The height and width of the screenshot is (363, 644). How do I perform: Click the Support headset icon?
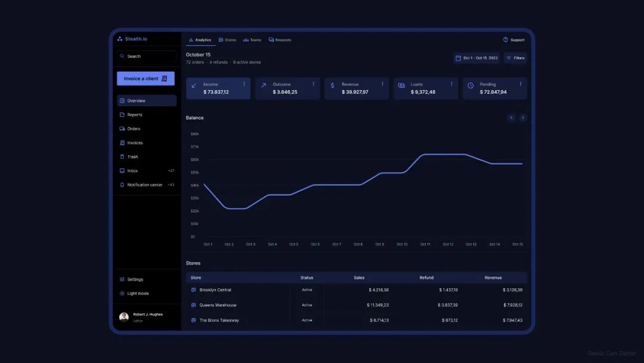click(x=506, y=40)
